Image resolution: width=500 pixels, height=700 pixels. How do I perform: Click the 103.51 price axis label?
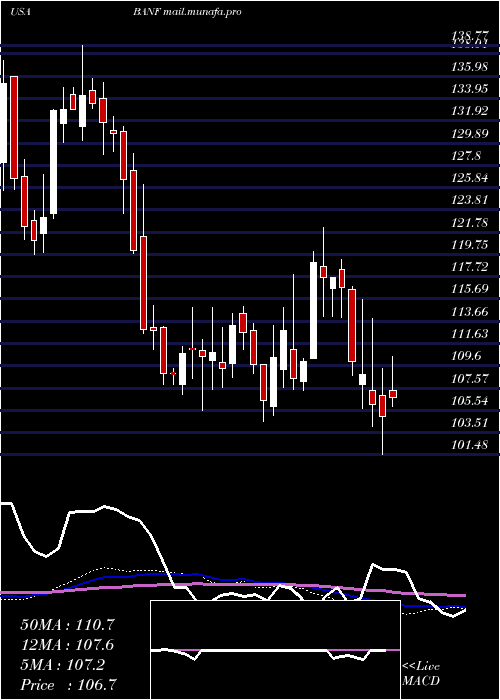[469, 422]
